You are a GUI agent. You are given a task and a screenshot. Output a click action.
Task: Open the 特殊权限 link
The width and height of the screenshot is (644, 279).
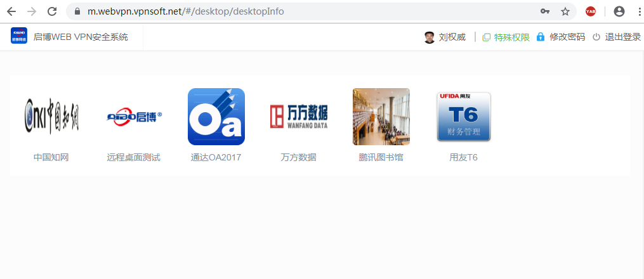(512, 37)
